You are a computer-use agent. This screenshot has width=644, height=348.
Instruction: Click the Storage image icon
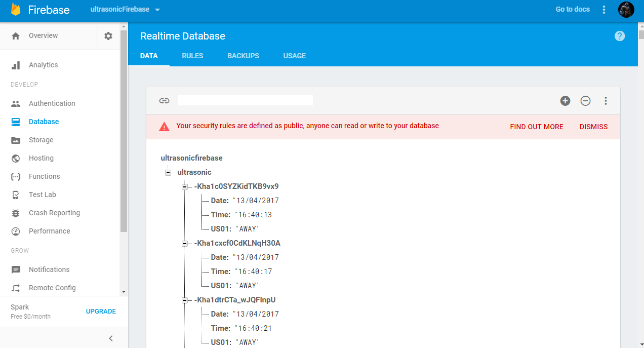[x=16, y=140]
